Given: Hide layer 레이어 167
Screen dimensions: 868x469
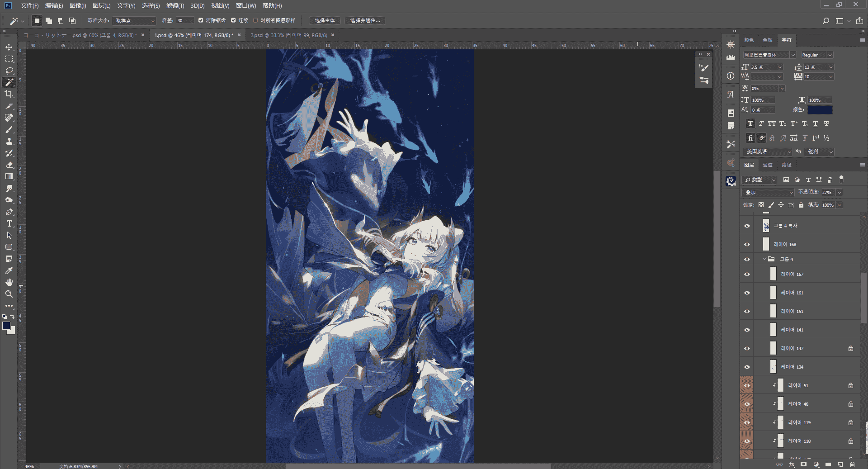Looking at the screenshot, I should click(x=747, y=274).
